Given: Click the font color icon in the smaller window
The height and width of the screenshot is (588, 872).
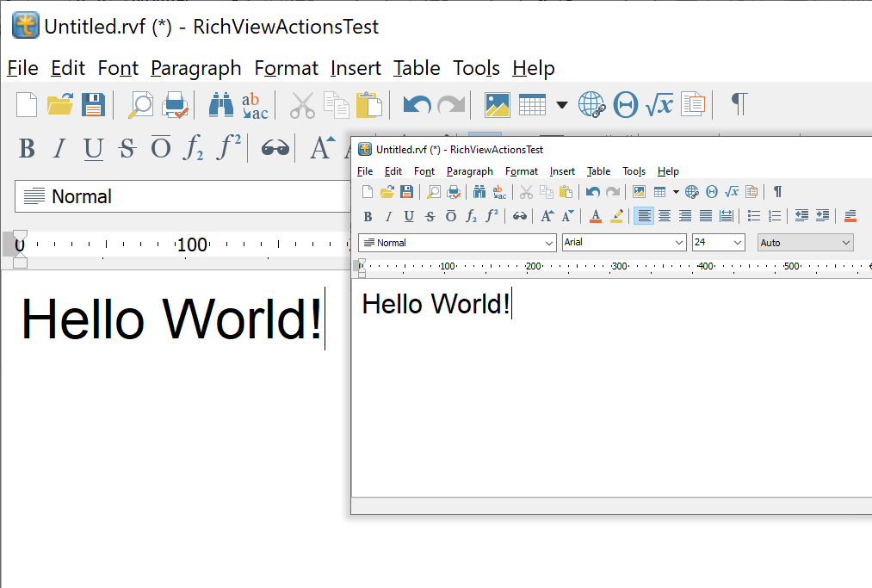Looking at the screenshot, I should [x=596, y=216].
